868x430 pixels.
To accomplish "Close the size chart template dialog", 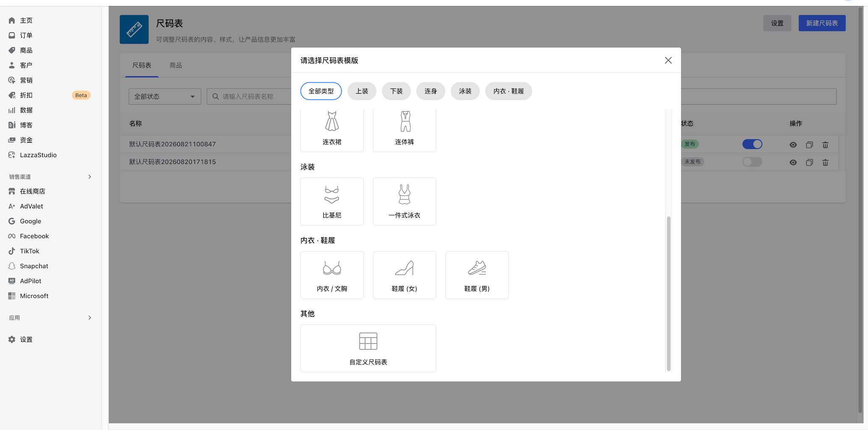I will [x=668, y=60].
